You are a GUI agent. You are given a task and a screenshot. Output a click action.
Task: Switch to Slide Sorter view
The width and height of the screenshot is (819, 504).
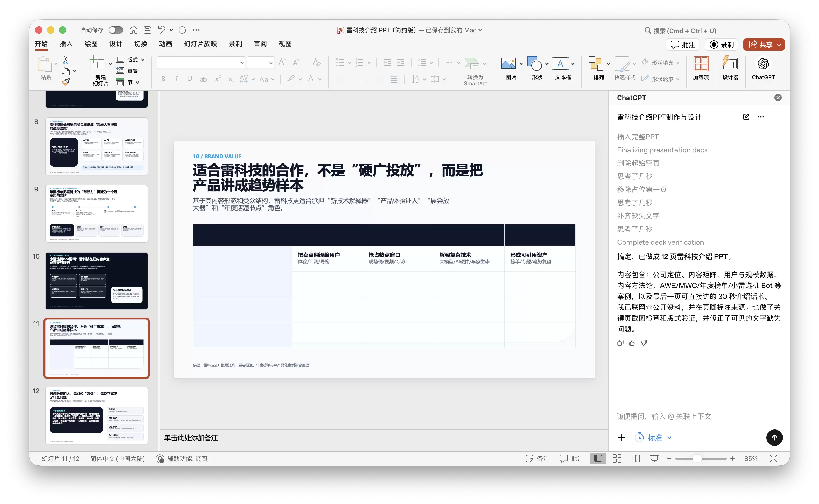pyautogui.click(x=617, y=459)
